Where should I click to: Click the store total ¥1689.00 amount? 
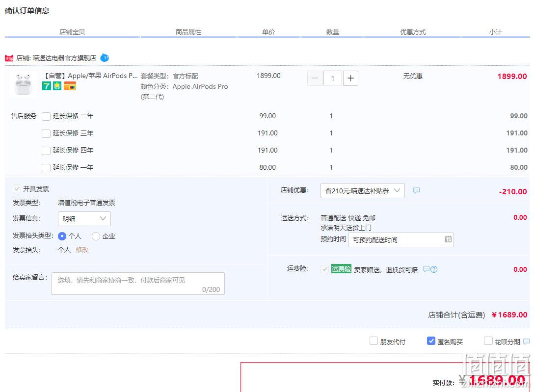click(x=509, y=314)
